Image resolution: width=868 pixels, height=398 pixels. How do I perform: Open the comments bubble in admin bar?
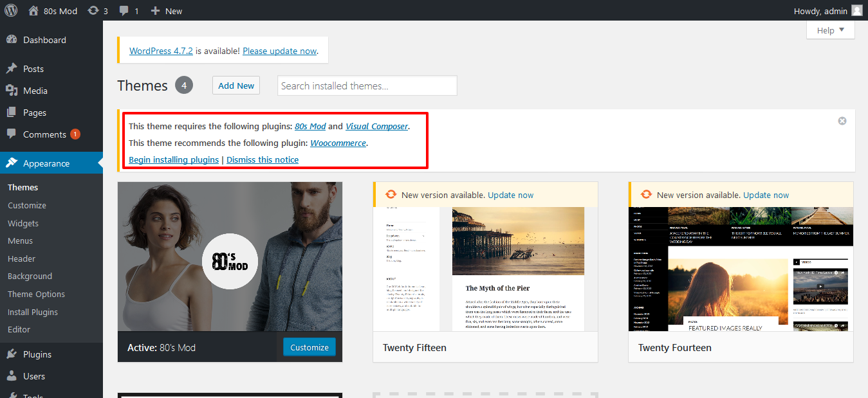(x=124, y=11)
